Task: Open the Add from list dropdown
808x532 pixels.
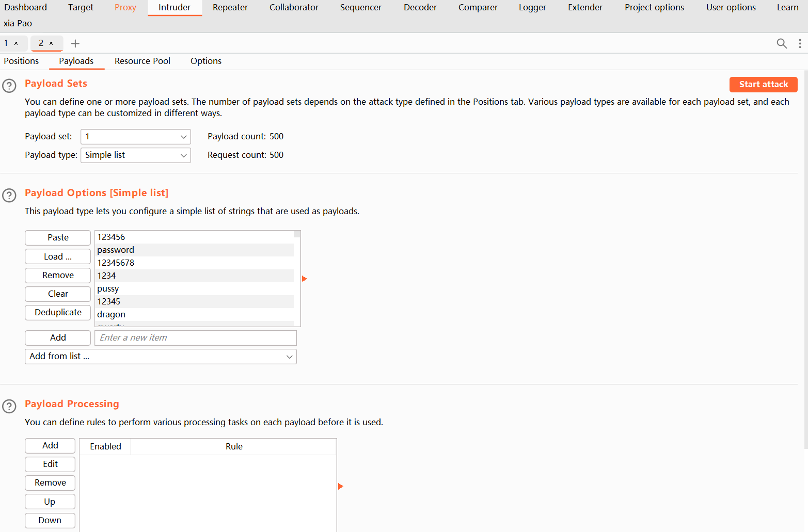Action: coord(161,357)
